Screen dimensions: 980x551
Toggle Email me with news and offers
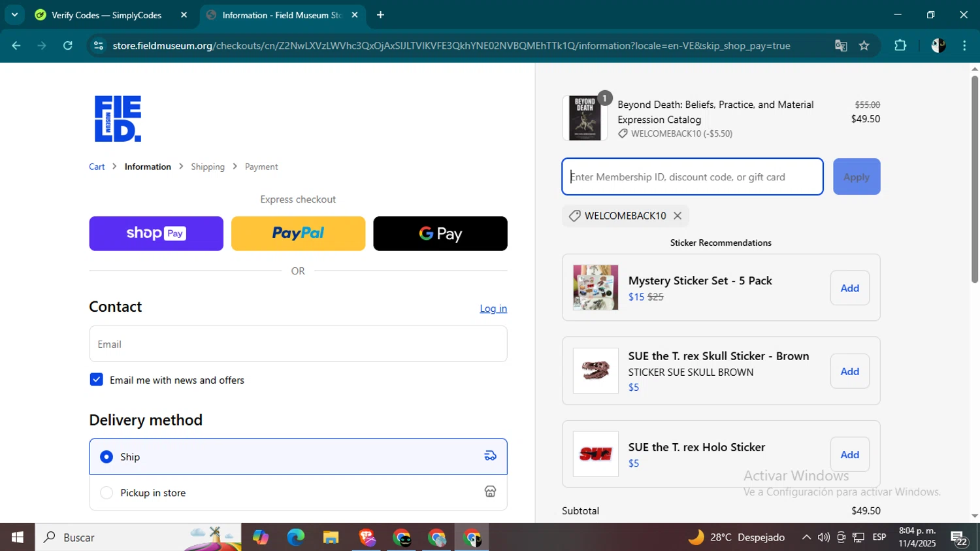pyautogui.click(x=96, y=380)
